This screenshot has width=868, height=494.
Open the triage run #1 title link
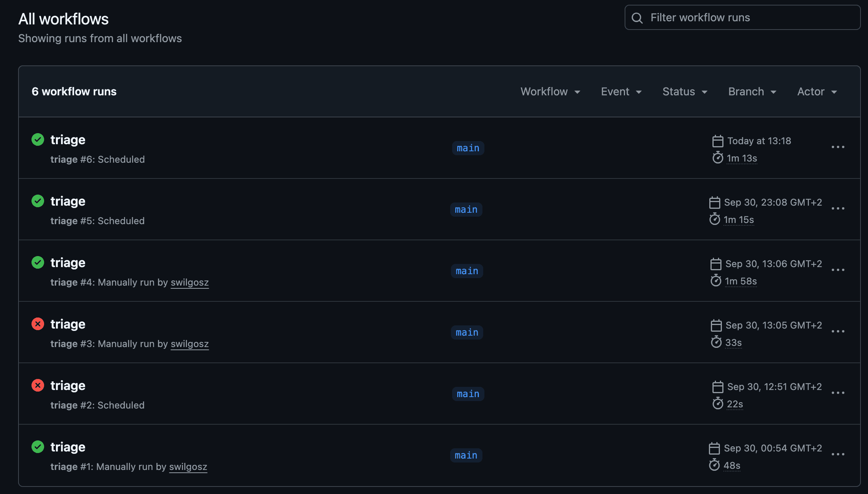(68, 447)
